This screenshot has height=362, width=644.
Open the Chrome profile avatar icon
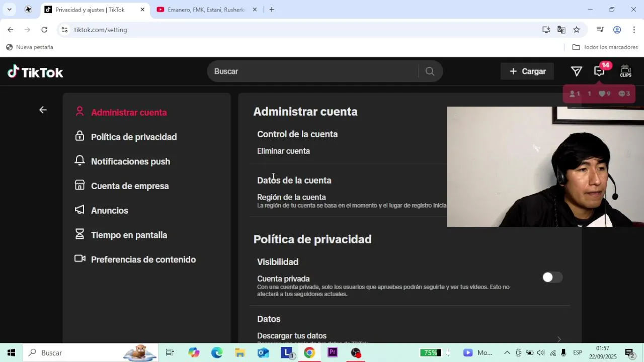pyautogui.click(x=617, y=30)
